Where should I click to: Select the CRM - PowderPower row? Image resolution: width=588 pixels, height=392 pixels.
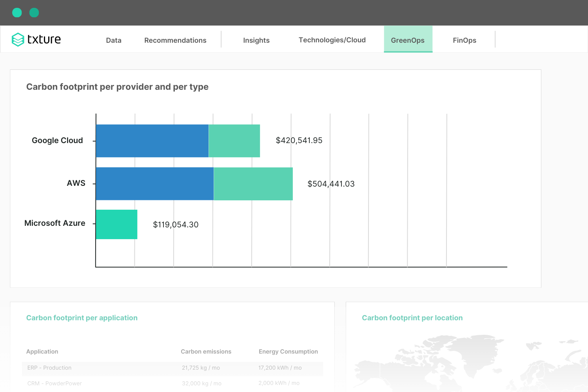point(172,383)
